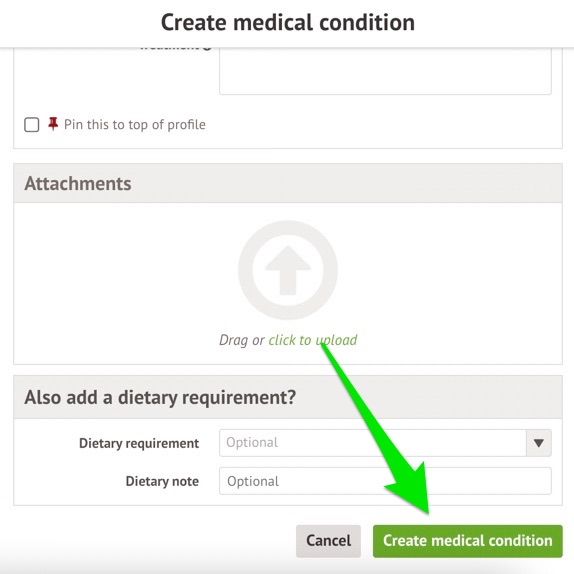Click the red pushpin icon

click(53, 124)
